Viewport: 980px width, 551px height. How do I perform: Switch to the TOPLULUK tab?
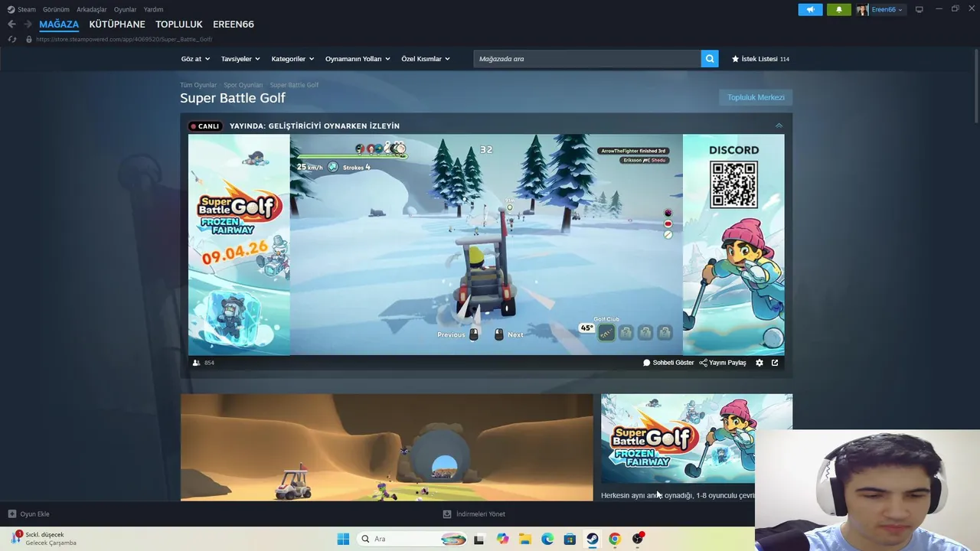coord(179,24)
